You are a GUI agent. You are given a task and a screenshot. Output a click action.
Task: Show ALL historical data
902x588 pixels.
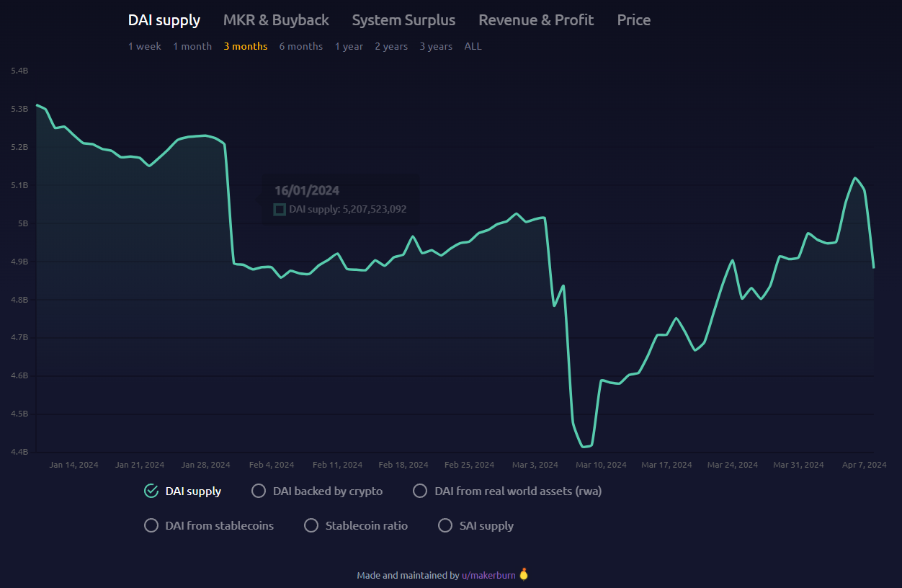[473, 46]
